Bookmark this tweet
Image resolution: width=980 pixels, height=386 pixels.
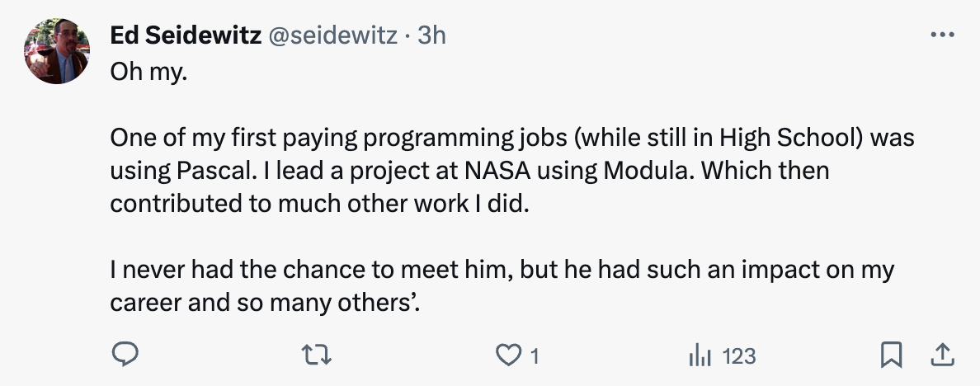[x=890, y=355]
